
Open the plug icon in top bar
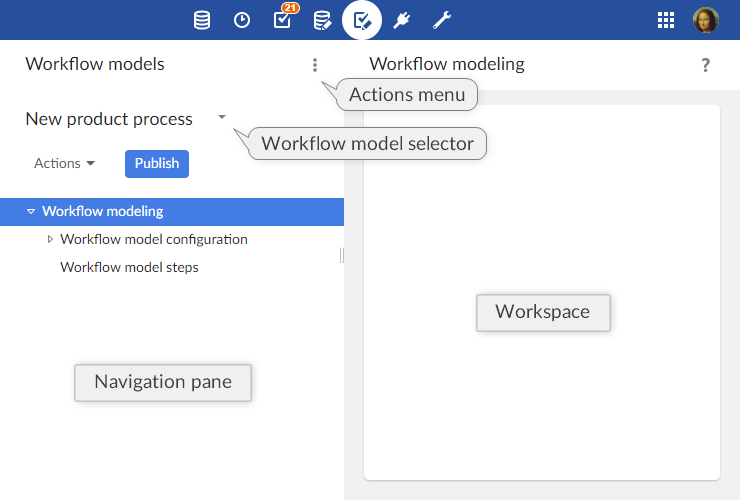402,20
